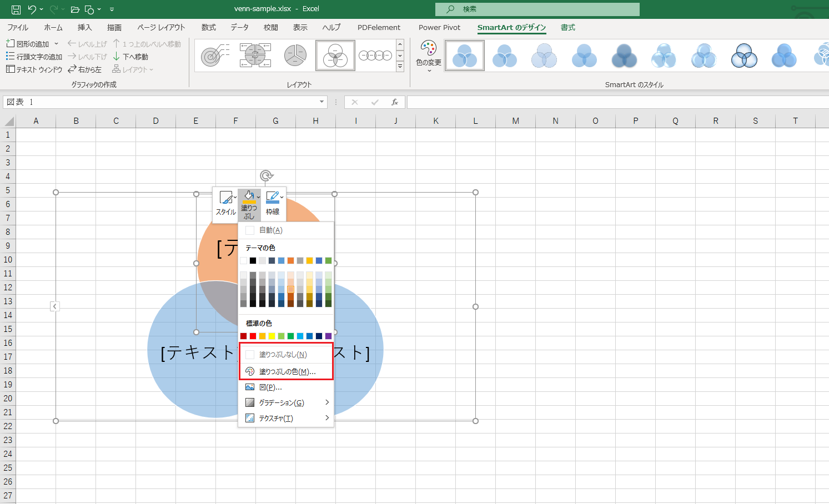
Task: Click the Undo icon in the Quick Access Toolbar
Action: [32, 9]
